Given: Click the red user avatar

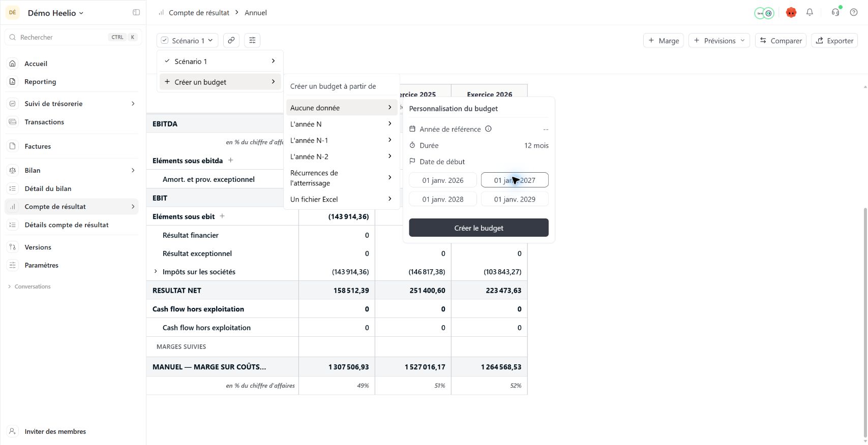Looking at the screenshot, I should click(x=791, y=13).
